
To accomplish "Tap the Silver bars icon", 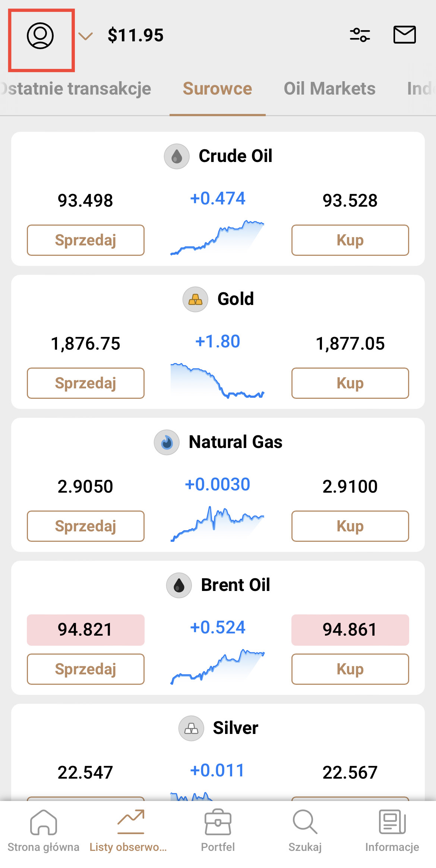I will pyautogui.click(x=191, y=728).
